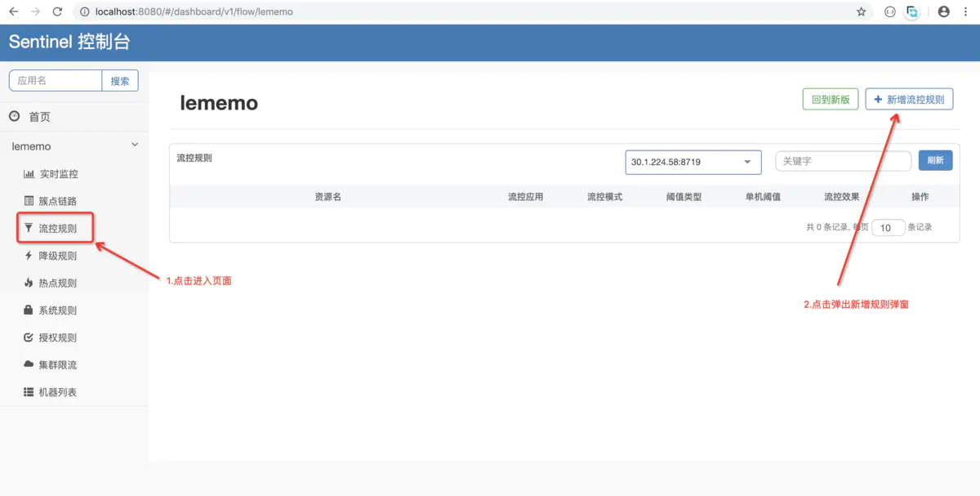
Task: Open the machine dropdown 30.1.224.58:8719
Action: [693, 162]
